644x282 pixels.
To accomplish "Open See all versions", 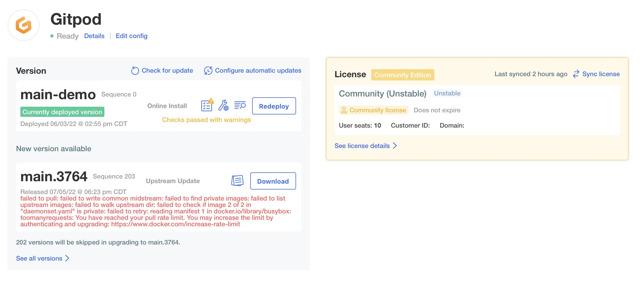I will pyautogui.click(x=39, y=258).
